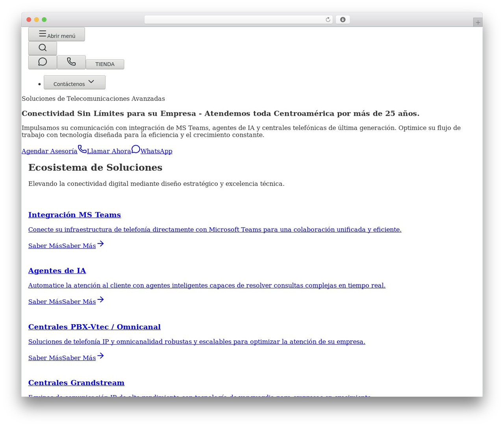Click the Agentes de IA description link
This screenshot has height=427, width=504.
(207, 286)
